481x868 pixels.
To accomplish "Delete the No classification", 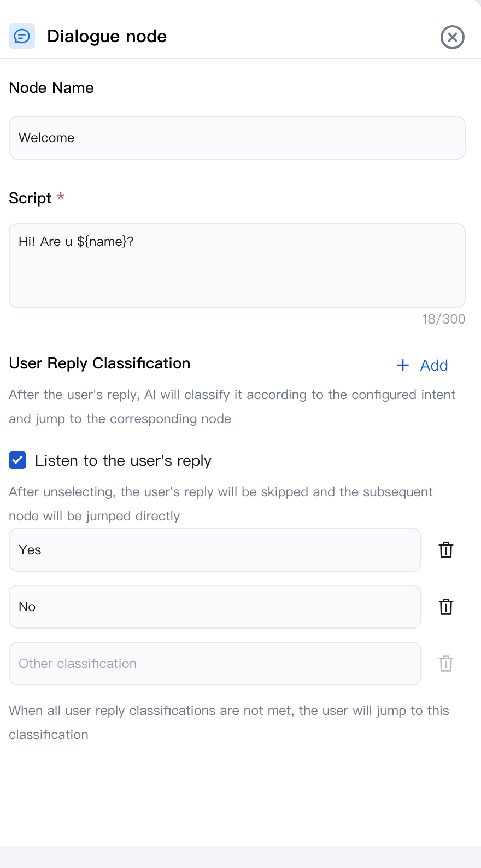I will pos(446,607).
